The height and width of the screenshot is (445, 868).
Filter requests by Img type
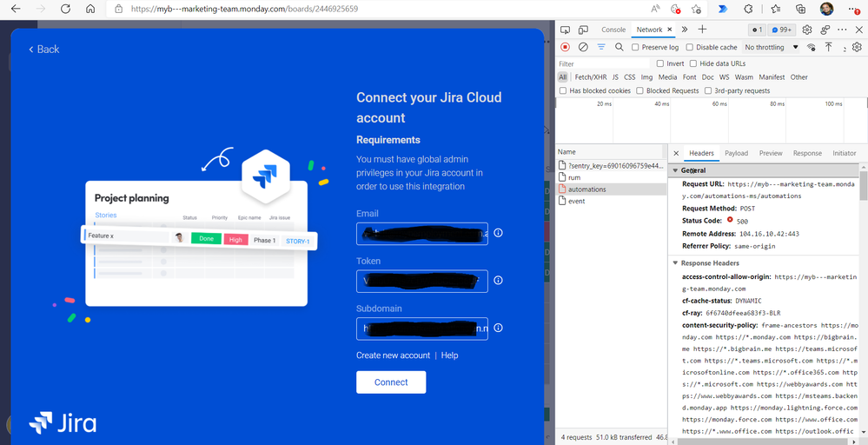646,77
